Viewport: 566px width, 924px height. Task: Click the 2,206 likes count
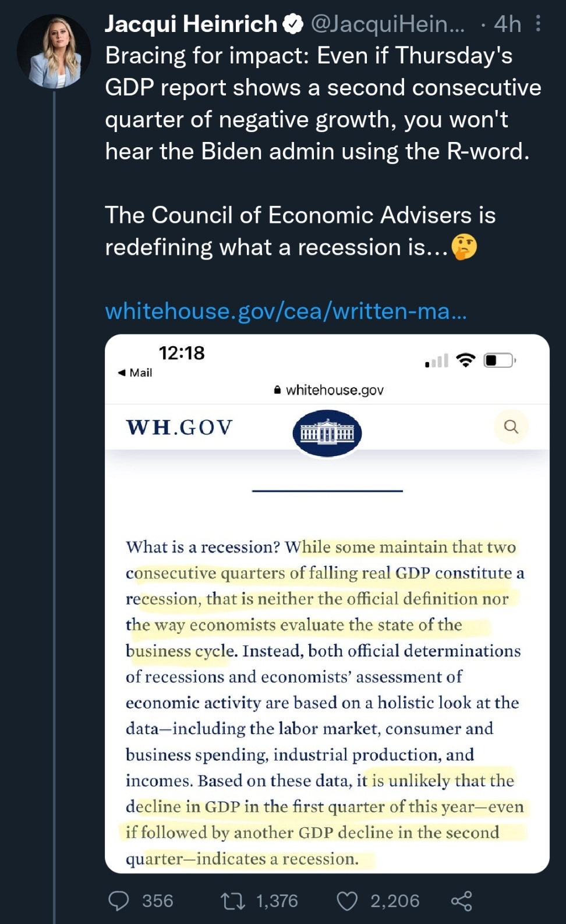tap(395, 901)
